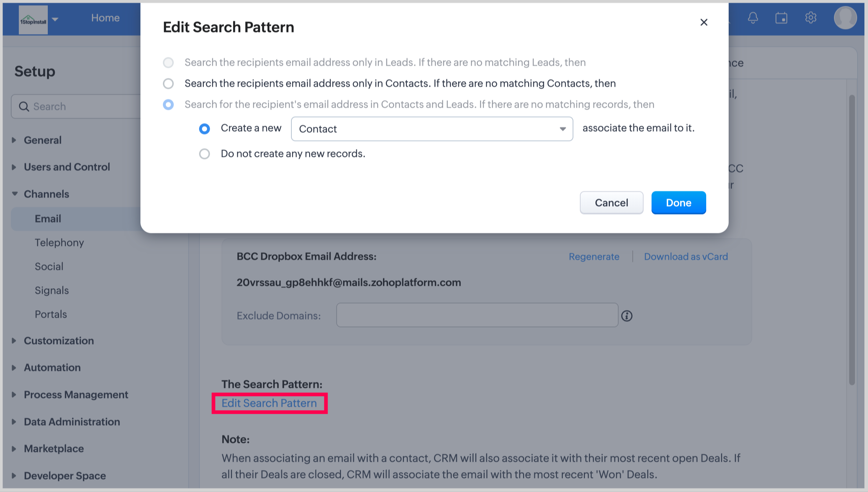
Task: Select search only in Contacts option
Action: (x=168, y=84)
